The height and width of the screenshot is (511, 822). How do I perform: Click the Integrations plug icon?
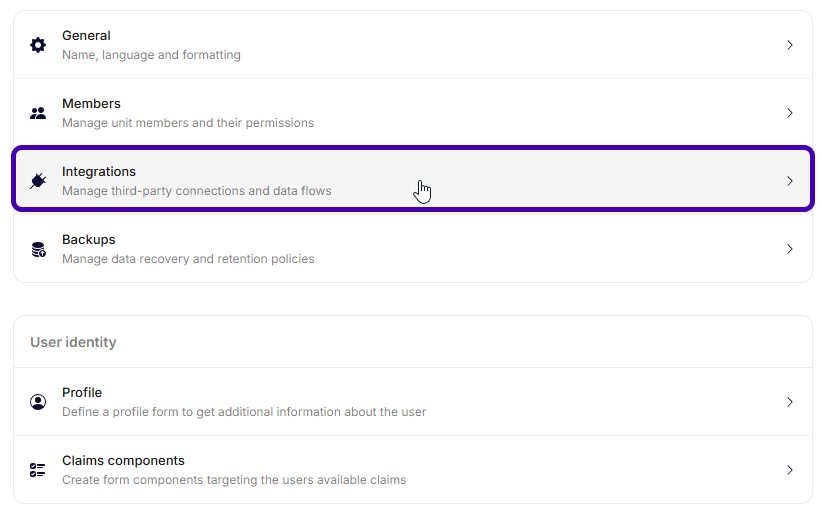tap(38, 181)
